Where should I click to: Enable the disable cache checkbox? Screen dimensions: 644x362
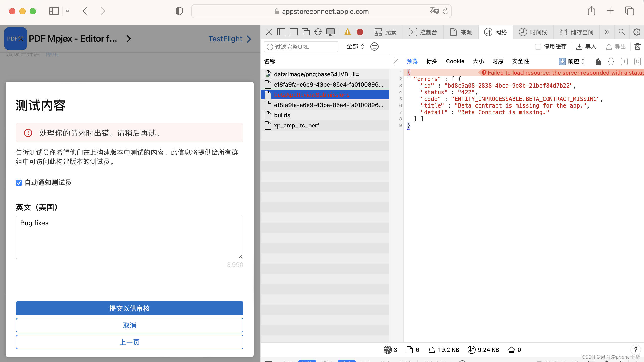pos(538,47)
